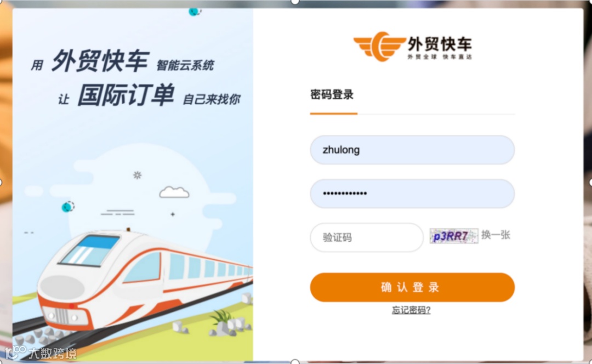Select the 密码登录 tab

[332, 94]
